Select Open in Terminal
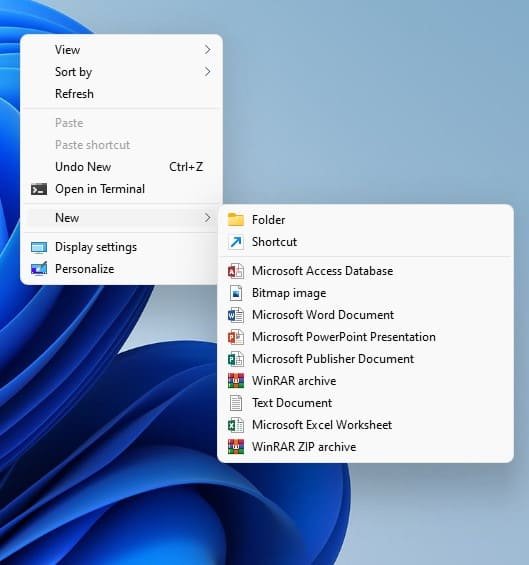 pyautogui.click(x=121, y=189)
